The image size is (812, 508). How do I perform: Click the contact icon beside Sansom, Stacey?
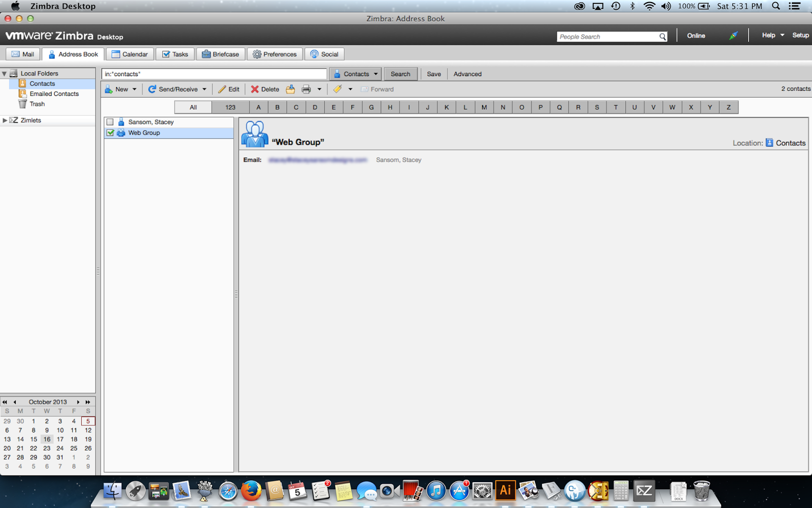click(x=121, y=122)
